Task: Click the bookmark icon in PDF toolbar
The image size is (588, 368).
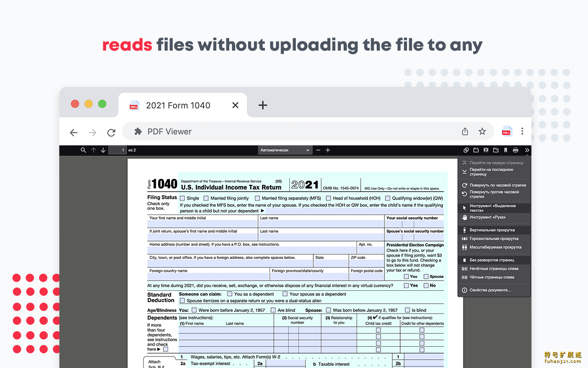Action: pyautogui.click(x=505, y=150)
